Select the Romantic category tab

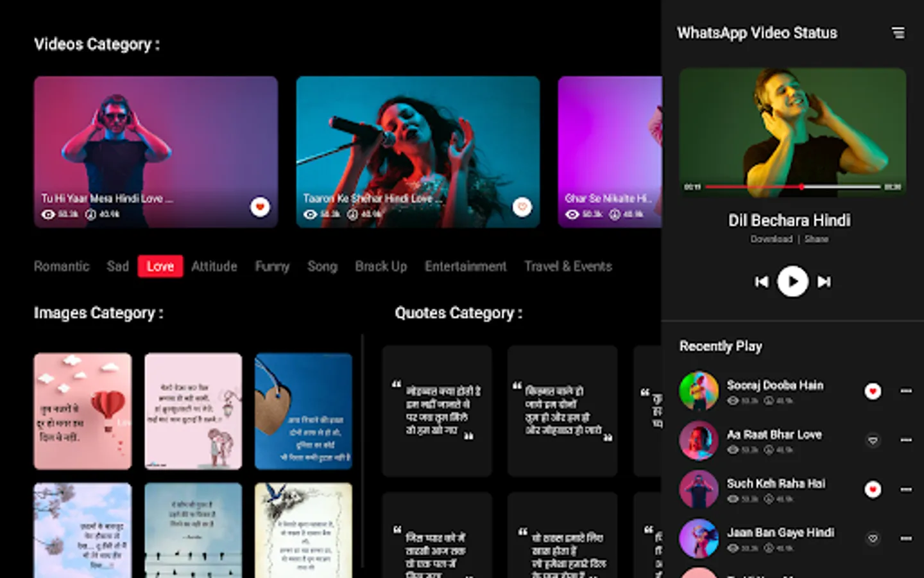coord(62,267)
